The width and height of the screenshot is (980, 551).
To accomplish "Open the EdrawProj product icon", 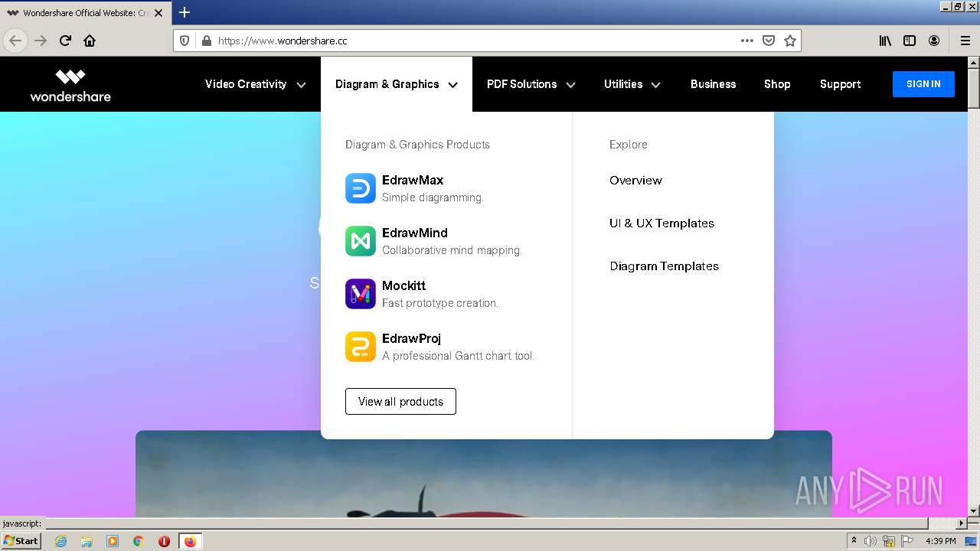I will coord(361,347).
